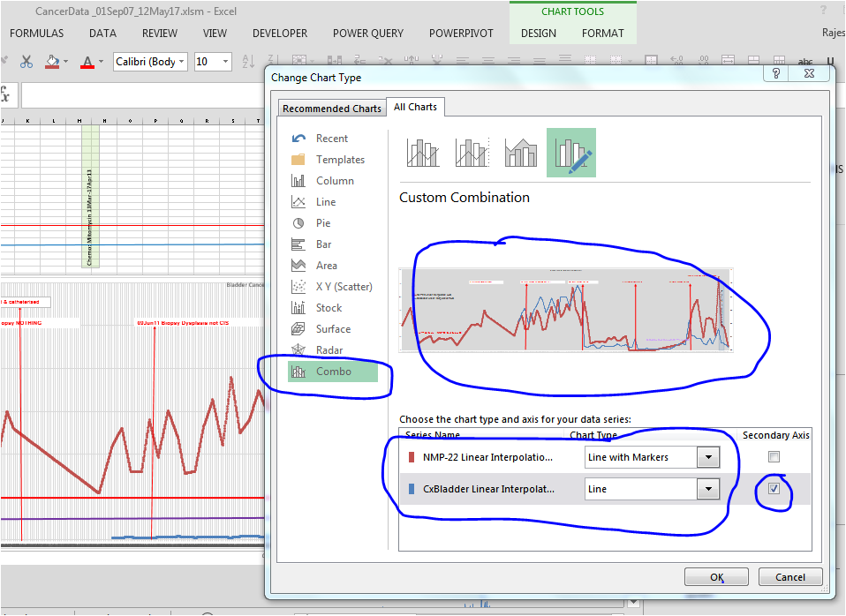Click the Cut scissors icon in ribbon
This screenshot has width=846, height=616.
coord(26,62)
